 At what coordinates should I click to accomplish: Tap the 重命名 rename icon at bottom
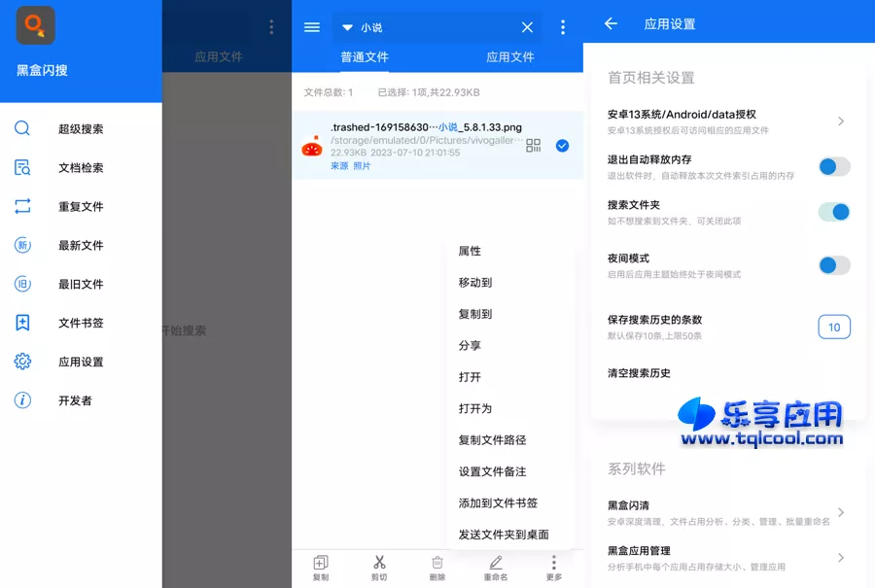click(496, 564)
